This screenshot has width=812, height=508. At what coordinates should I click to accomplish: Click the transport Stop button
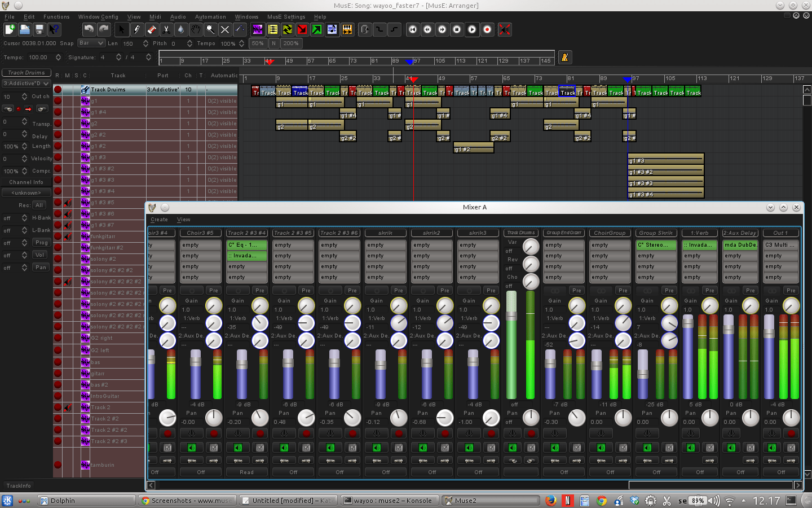457,29
